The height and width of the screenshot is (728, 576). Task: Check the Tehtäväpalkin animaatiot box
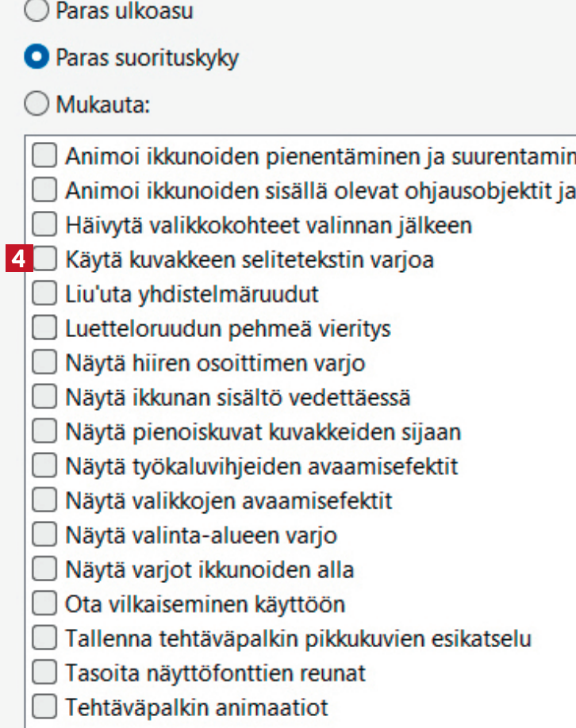click(x=44, y=707)
